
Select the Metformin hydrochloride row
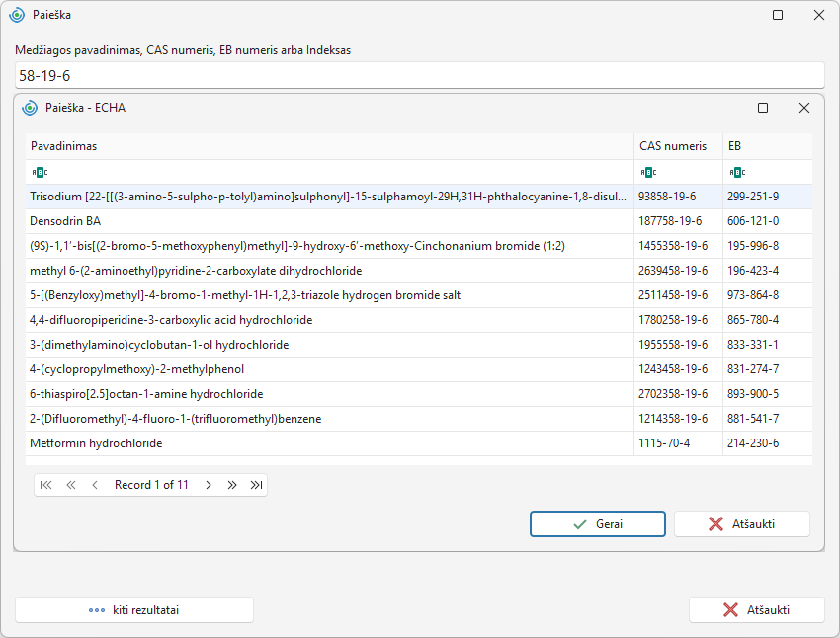click(x=419, y=442)
